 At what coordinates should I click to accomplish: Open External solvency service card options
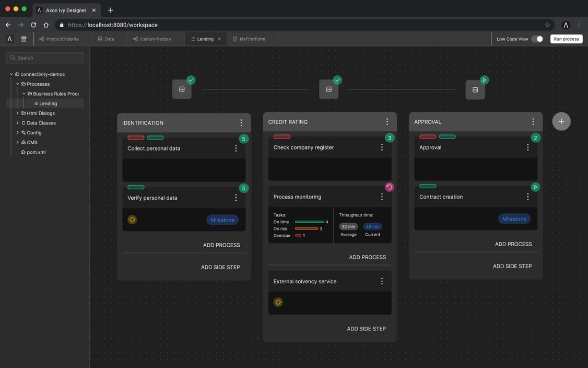click(x=382, y=281)
